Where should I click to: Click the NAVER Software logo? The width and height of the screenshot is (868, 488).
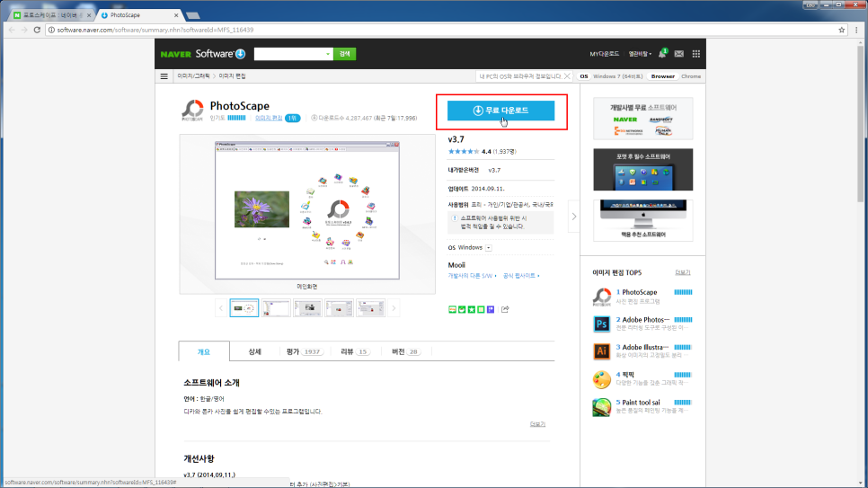[202, 54]
